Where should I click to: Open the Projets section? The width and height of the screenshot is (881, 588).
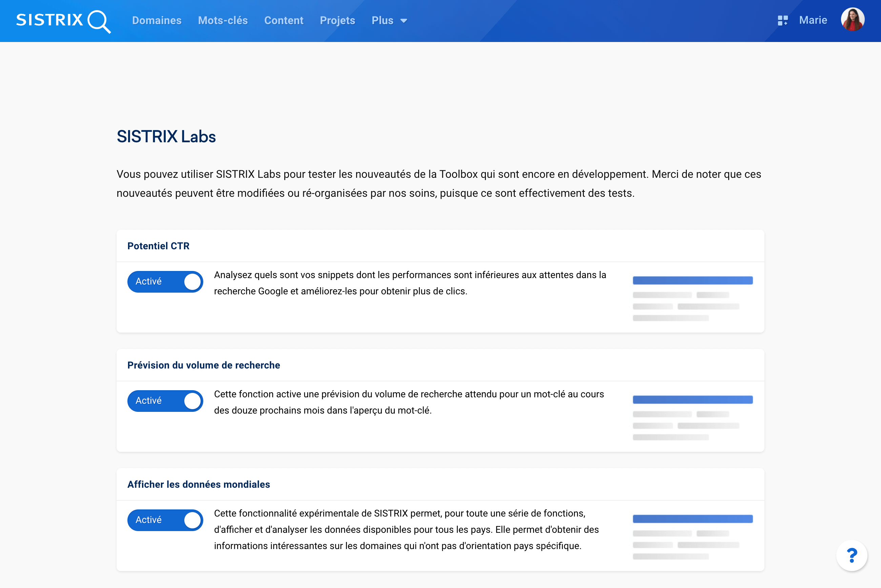(337, 20)
